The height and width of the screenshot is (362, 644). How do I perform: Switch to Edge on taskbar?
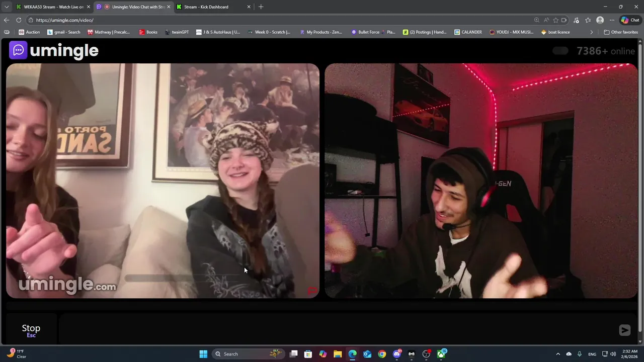click(x=352, y=354)
